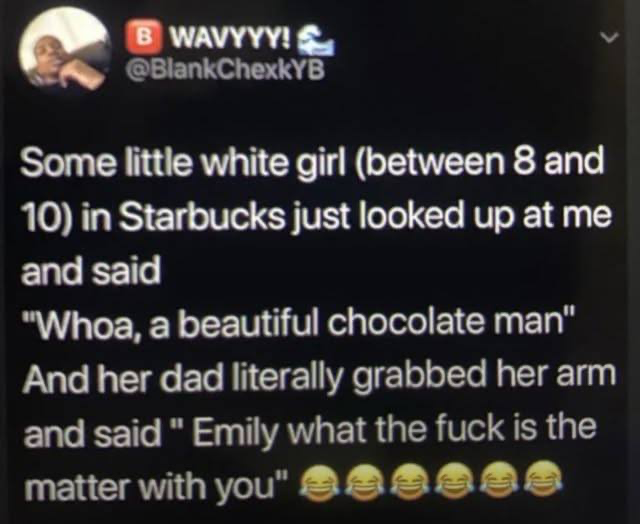Image resolution: width=640 pixels, height=524 pixels.
Task: Click the quote "Whoa, a beautiful chocolate man"
Action: tap(294, 323)
